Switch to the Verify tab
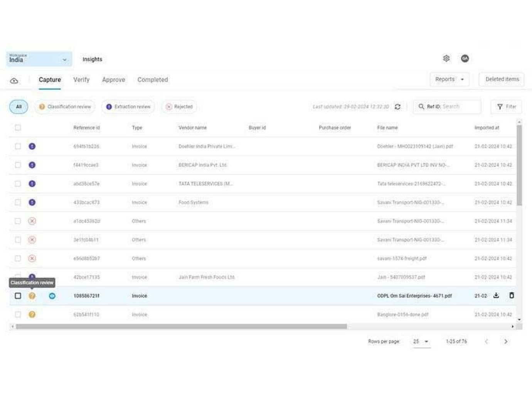Screen dimensions: 532x400 click(x=81, y=80)
